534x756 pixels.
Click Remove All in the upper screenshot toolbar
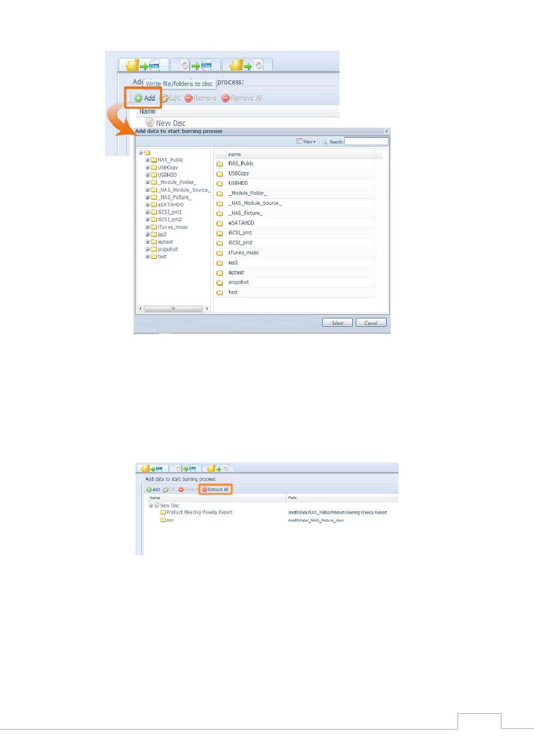click(242, 98)
